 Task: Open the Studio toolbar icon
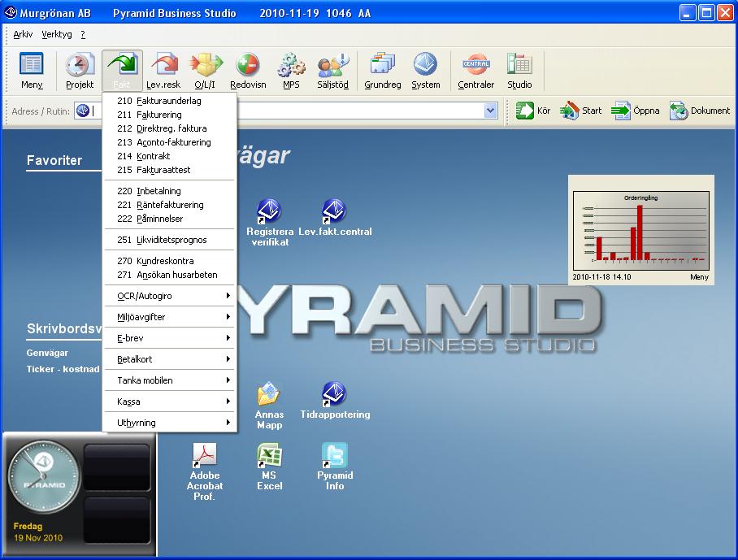(519, 71)
